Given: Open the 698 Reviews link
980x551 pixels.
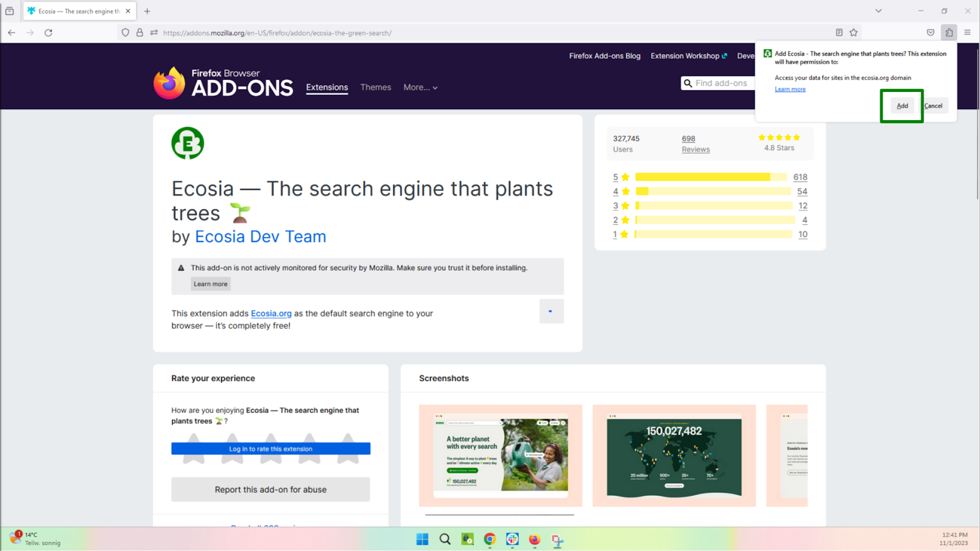Looking at the screenshot, I should (695, 144).
